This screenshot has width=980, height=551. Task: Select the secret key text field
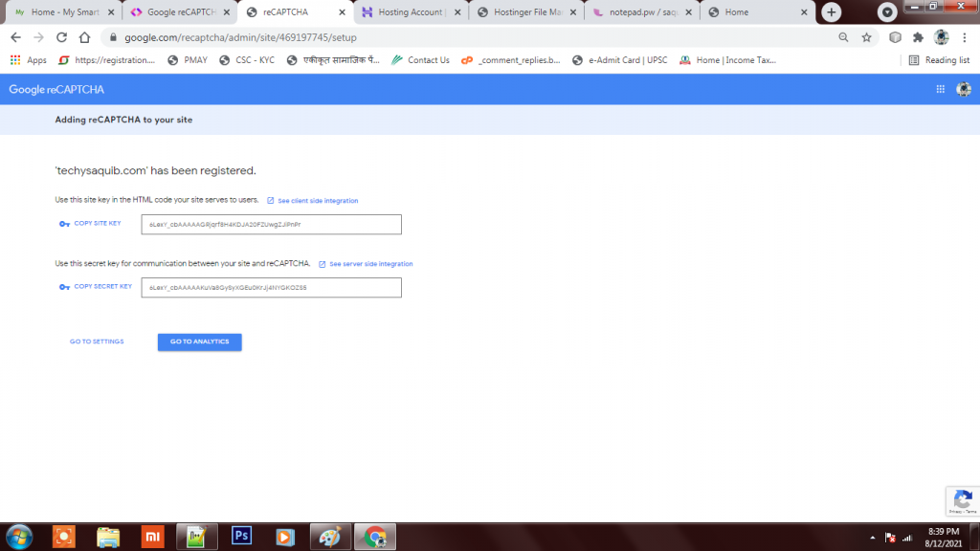coord(271,287)
